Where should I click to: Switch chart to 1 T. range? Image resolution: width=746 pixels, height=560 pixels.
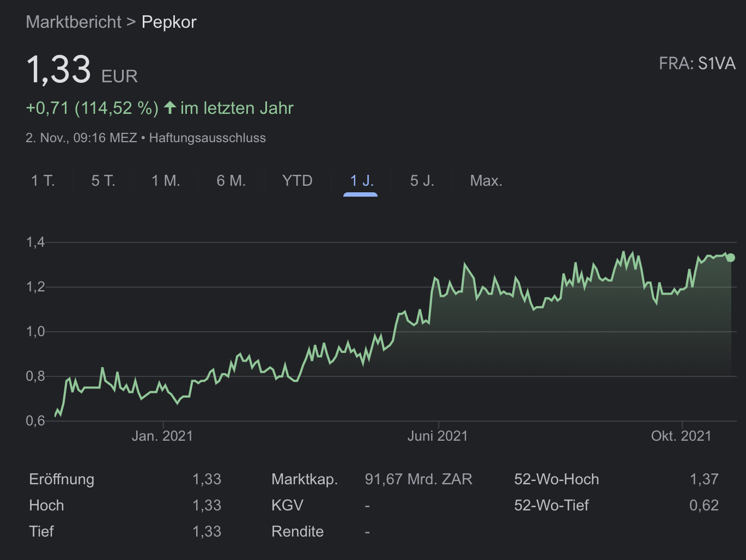click(43, 181)
